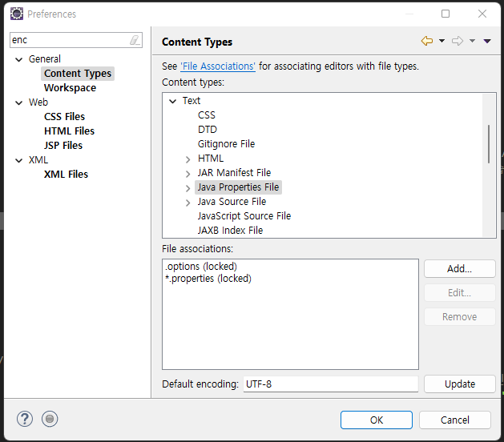
Task: Open HTML Files preference page
Action: (x=69, y=131)
